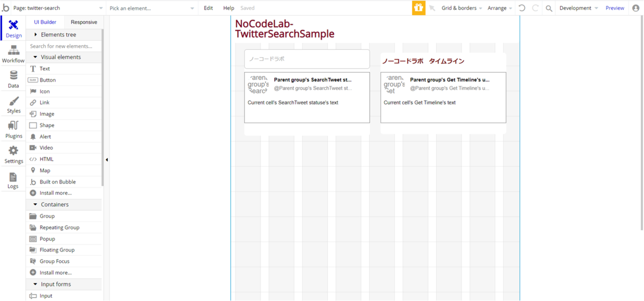Image resolution: width=644 pixels, height=301 pixels.
Task: Open the Grid & borders dropdown
Action: [x=462, y=8]
